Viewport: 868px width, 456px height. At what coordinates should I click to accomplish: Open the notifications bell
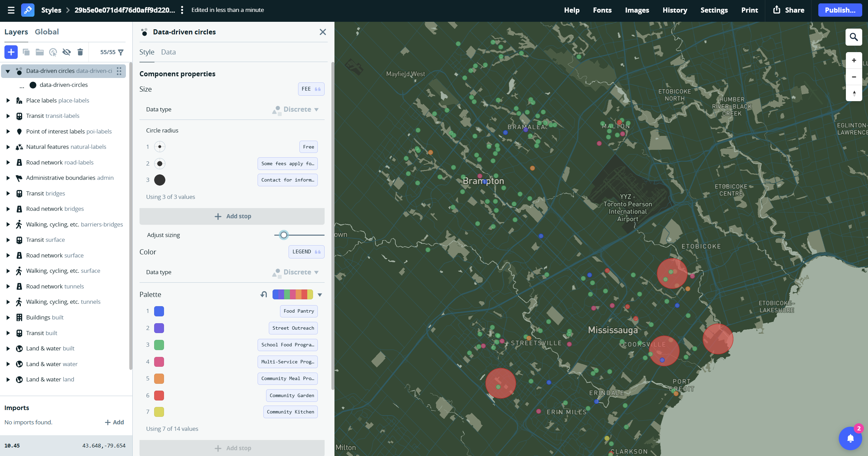850,438
